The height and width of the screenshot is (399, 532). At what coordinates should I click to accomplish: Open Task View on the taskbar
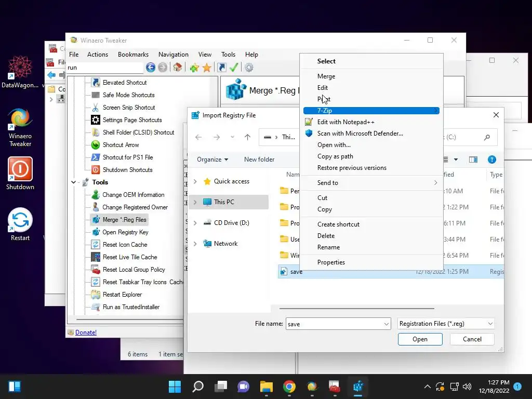pyautogui.click(x=221, y=387)
